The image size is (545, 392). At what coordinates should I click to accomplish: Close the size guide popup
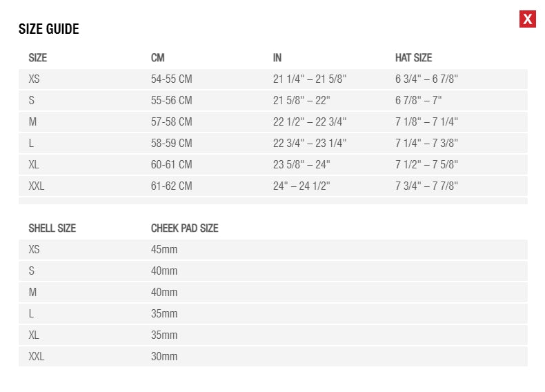click(528, 19)
